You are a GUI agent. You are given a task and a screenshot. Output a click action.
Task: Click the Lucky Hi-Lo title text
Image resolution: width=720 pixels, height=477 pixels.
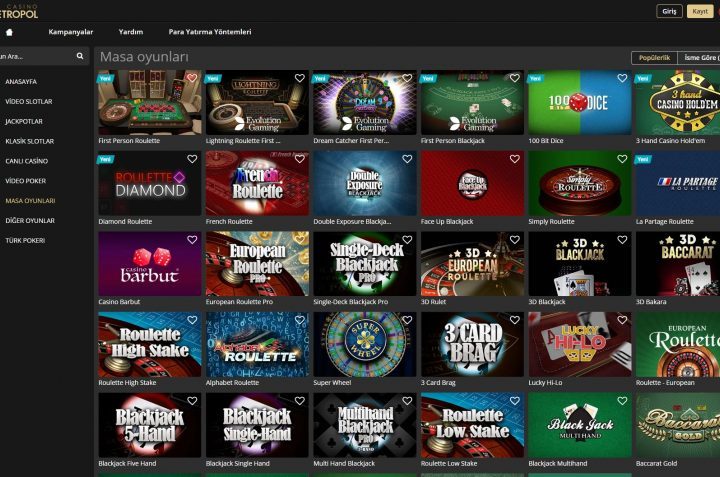point(545,382)
